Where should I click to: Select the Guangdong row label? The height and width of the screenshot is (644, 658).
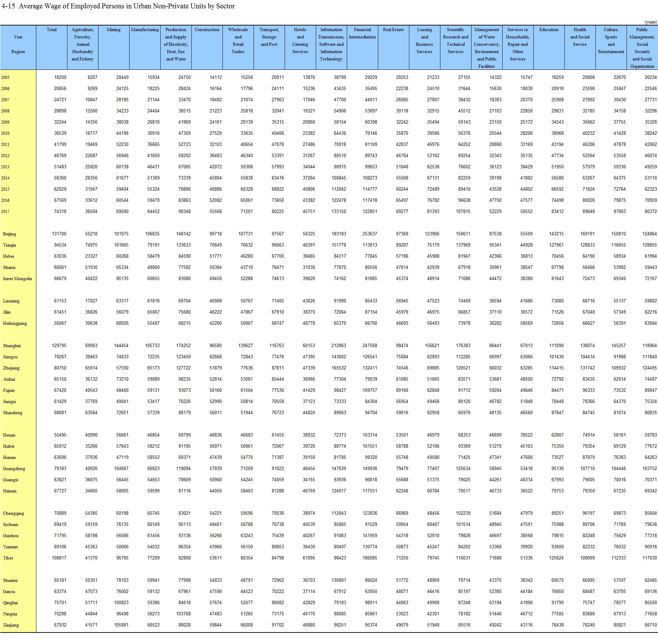click(x=14, y=469)
